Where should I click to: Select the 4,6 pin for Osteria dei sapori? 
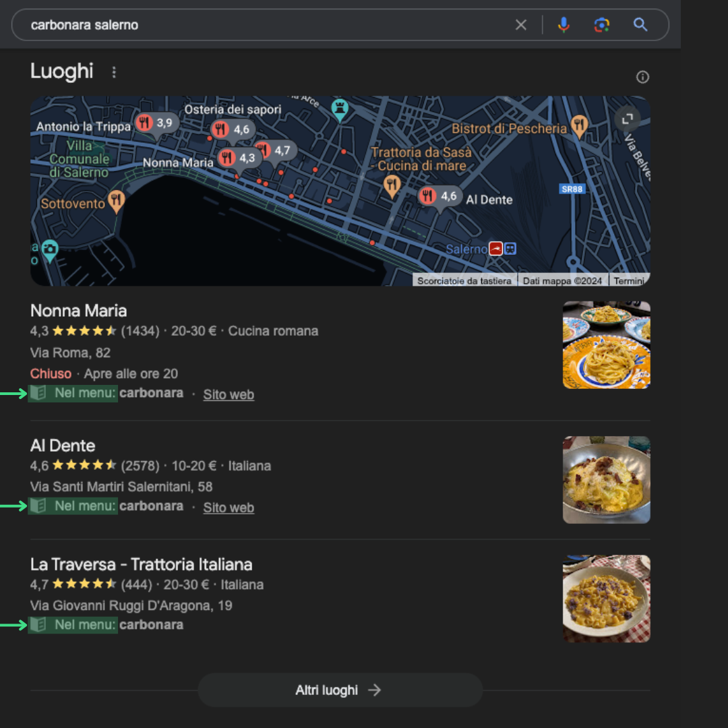click(x=233, y=130)
